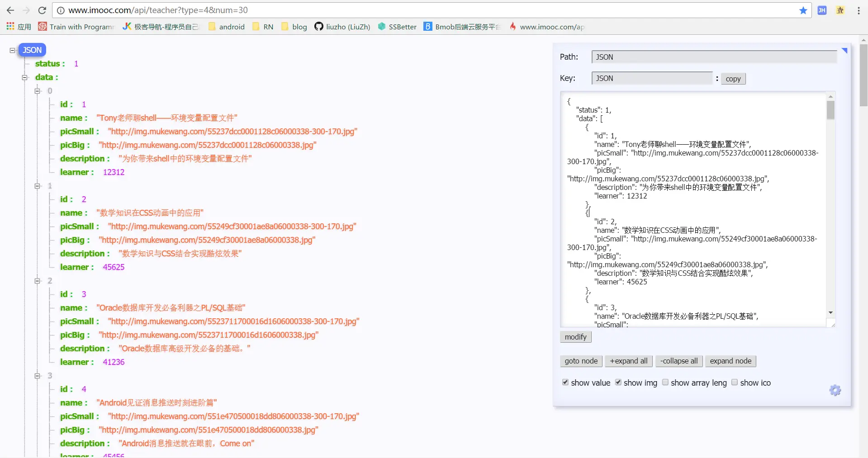Click the Key input field
868x458 pixels.
tap(652, 78)
